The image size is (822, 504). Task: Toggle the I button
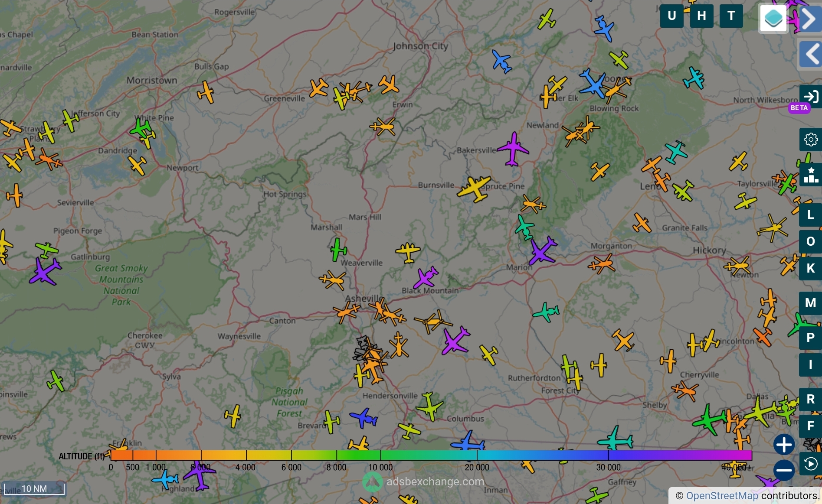810,364
